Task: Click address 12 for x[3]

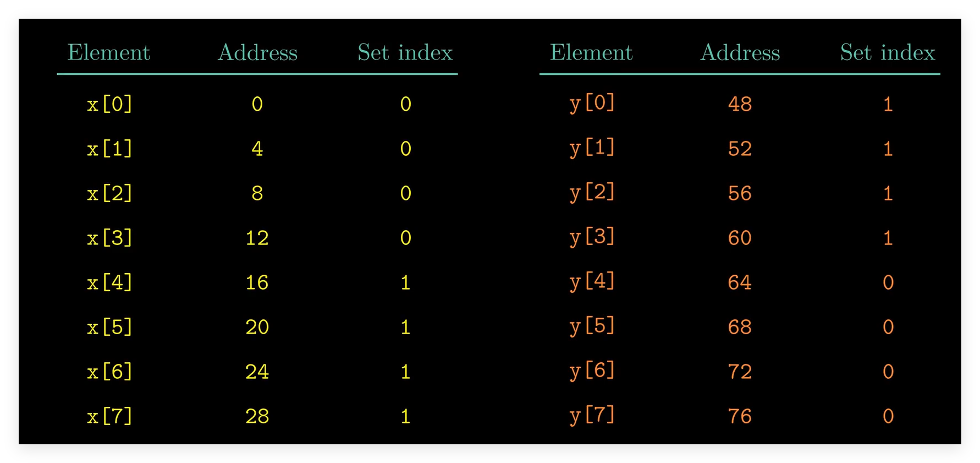Action: pos(257,238)
